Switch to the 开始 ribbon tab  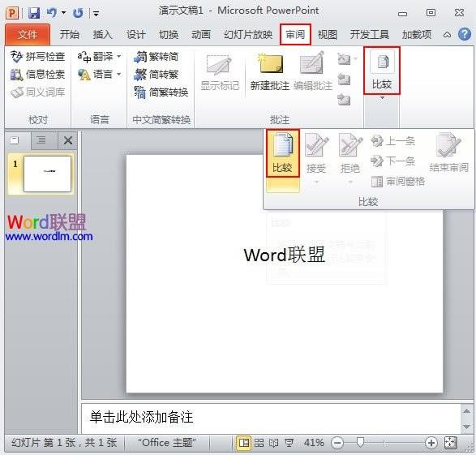click(x=69, y=35)
